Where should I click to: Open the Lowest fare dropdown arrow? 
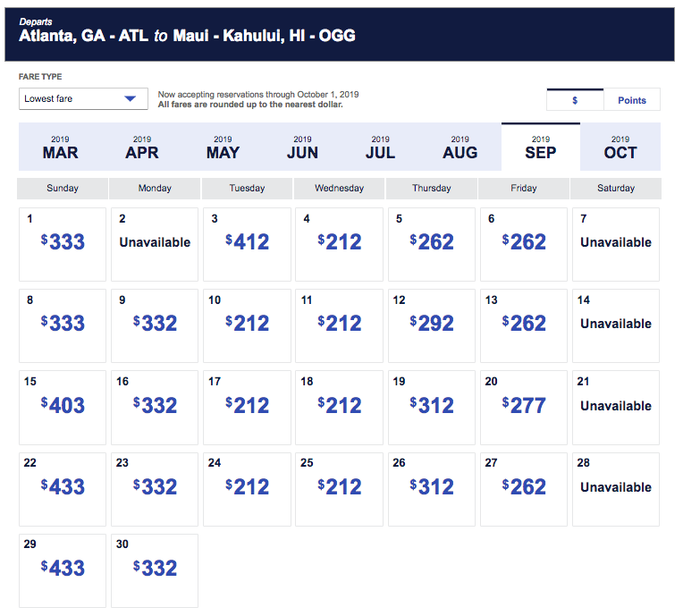[x=130, y=98]
